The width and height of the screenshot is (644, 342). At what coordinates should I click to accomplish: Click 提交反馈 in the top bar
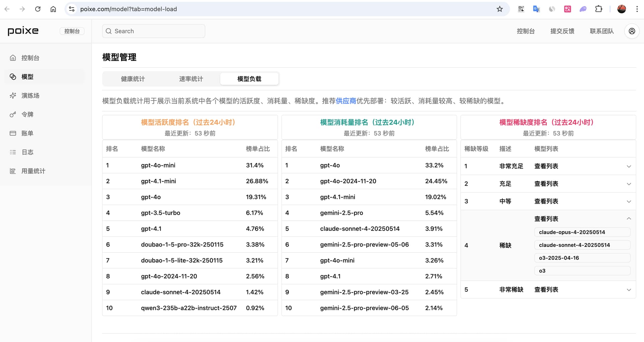point(562,31)
